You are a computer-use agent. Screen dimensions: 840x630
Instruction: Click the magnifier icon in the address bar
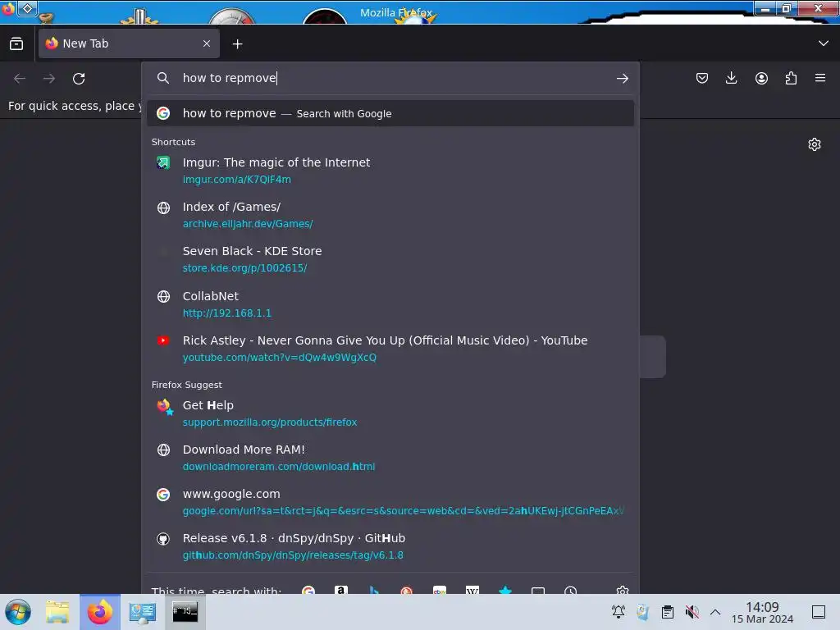coord(163,78)
